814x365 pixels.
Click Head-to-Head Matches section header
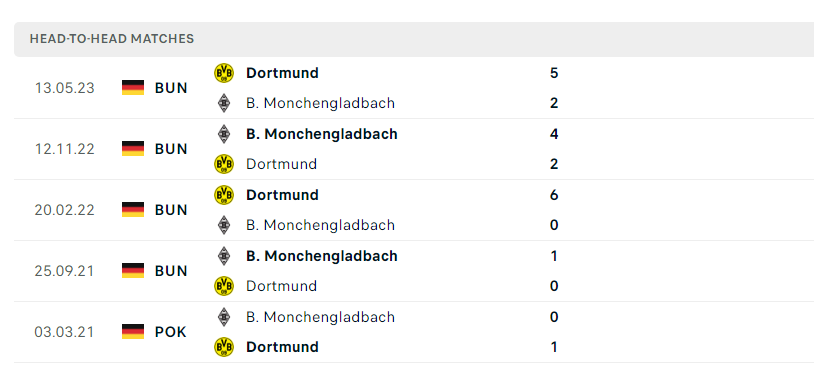(112, 39)
